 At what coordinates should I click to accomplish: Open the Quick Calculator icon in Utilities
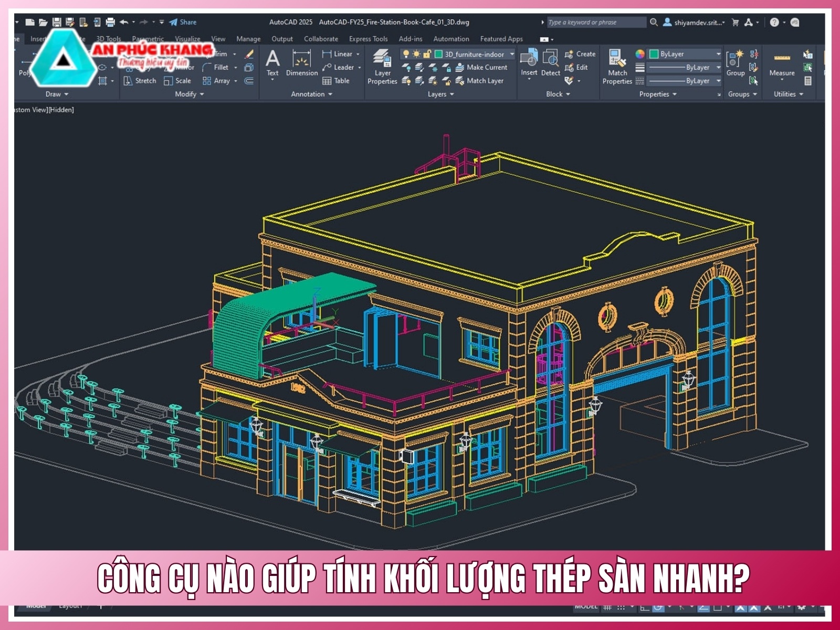tap(808, 81)
